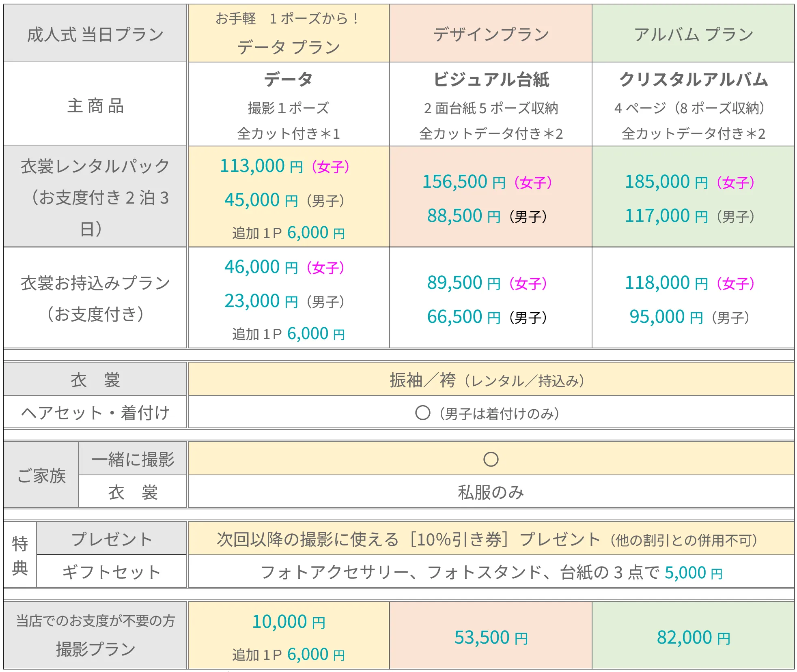797x672 pixels.
Task: Click the アルバム プラン column header
Action: coord(693,34)
